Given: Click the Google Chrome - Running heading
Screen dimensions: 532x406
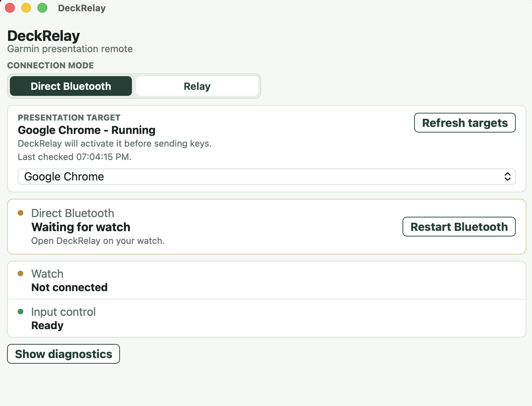Looking at the screenshot, I should pos(86,130).
